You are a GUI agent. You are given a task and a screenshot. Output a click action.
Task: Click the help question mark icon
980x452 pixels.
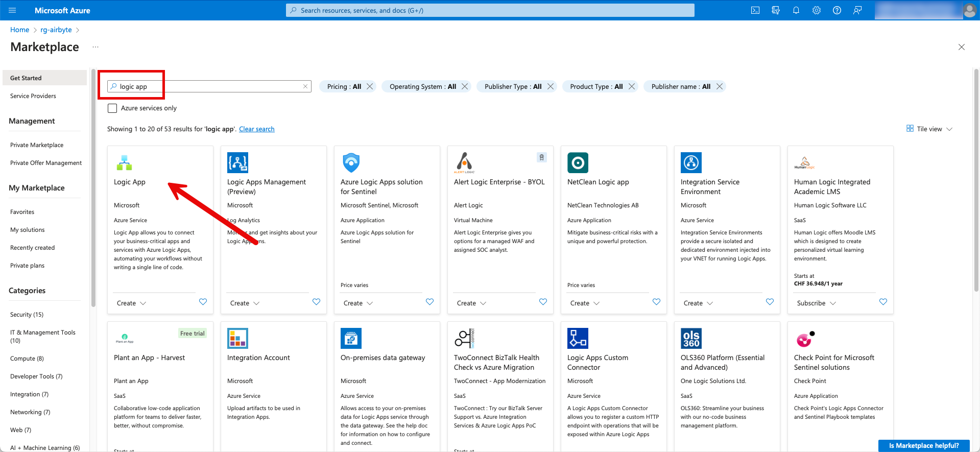(x=836, y=10)
